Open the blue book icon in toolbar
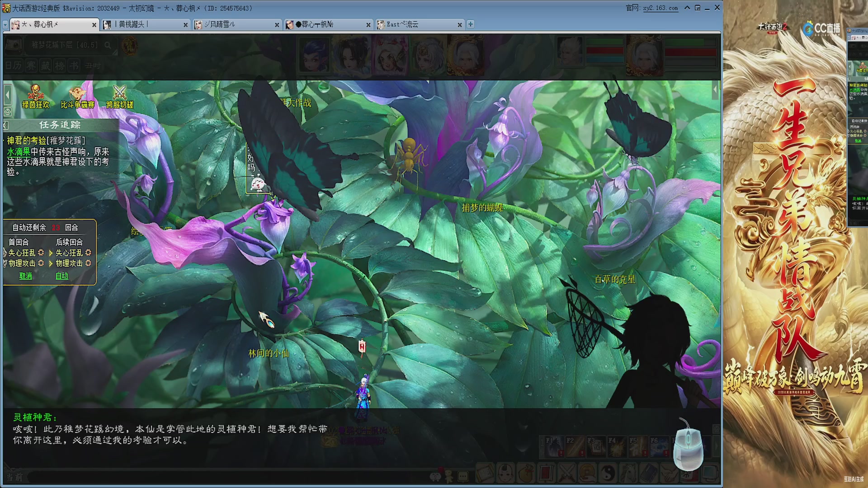This screenshot has height=488, width=868. click(649, 474)
